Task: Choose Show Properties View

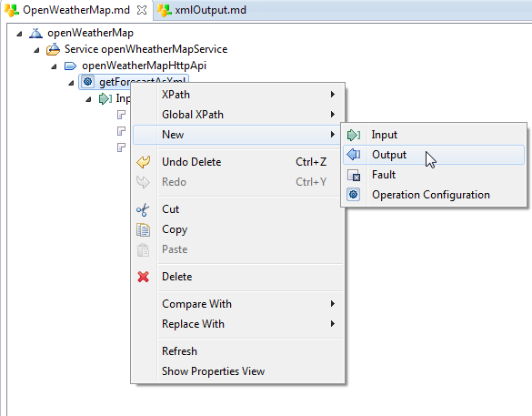Action: [237, 370]
